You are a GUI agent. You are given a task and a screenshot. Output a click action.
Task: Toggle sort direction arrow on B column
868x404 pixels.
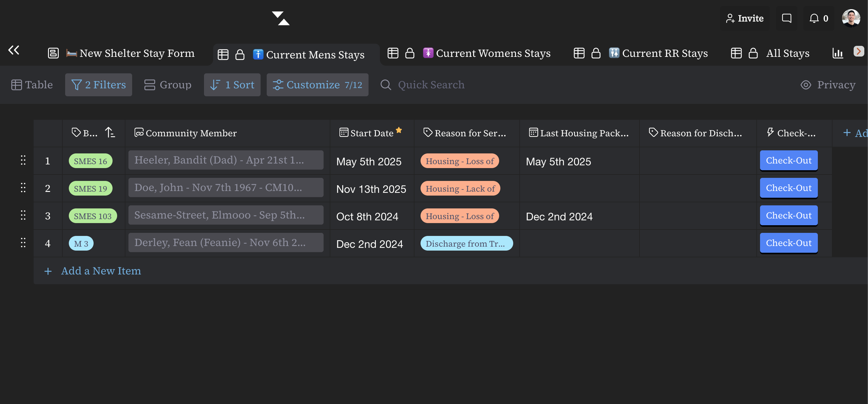110,133
